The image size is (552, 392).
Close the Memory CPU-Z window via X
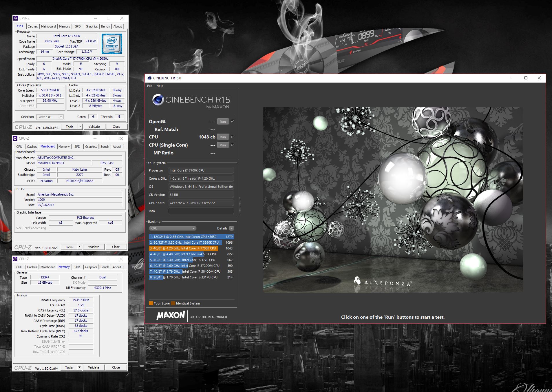[x=121, y=259]
